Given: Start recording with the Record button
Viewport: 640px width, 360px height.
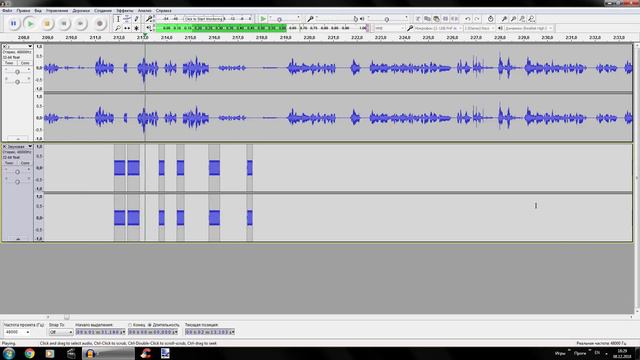Looking at the screenshot, I should [x=99, y=24].
